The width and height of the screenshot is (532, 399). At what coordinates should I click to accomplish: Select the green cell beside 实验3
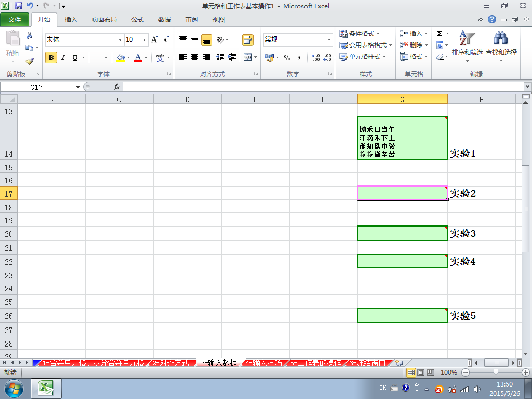point(403,233)
